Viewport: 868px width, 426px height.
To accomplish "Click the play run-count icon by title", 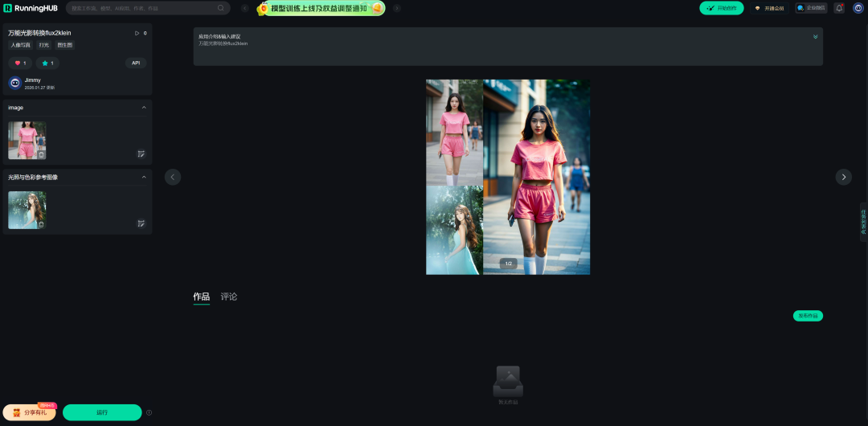I will click(137, 33).
